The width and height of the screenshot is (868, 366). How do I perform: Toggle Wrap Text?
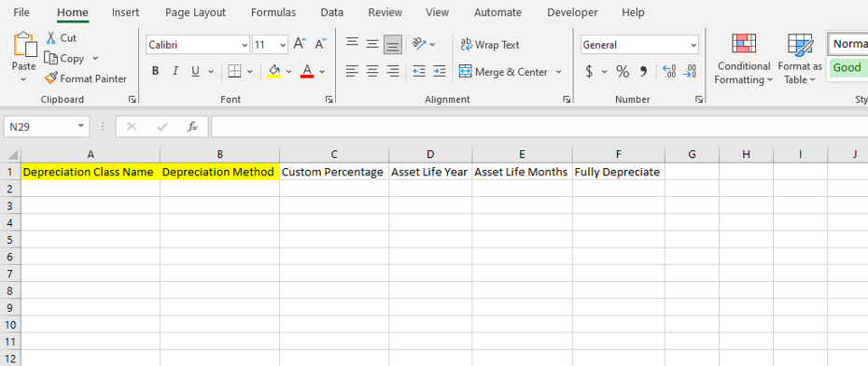point(490,44)
